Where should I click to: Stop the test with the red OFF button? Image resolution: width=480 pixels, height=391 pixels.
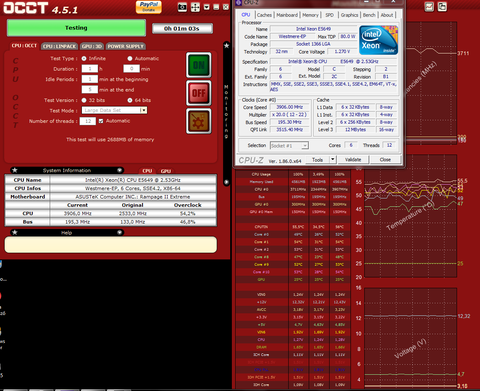(x=199, y=93)
